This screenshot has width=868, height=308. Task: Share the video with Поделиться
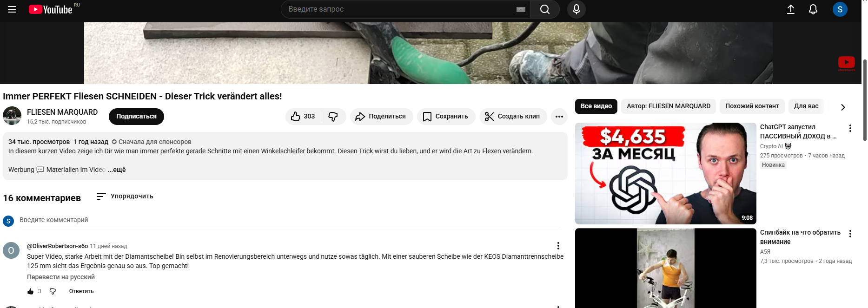381,117
